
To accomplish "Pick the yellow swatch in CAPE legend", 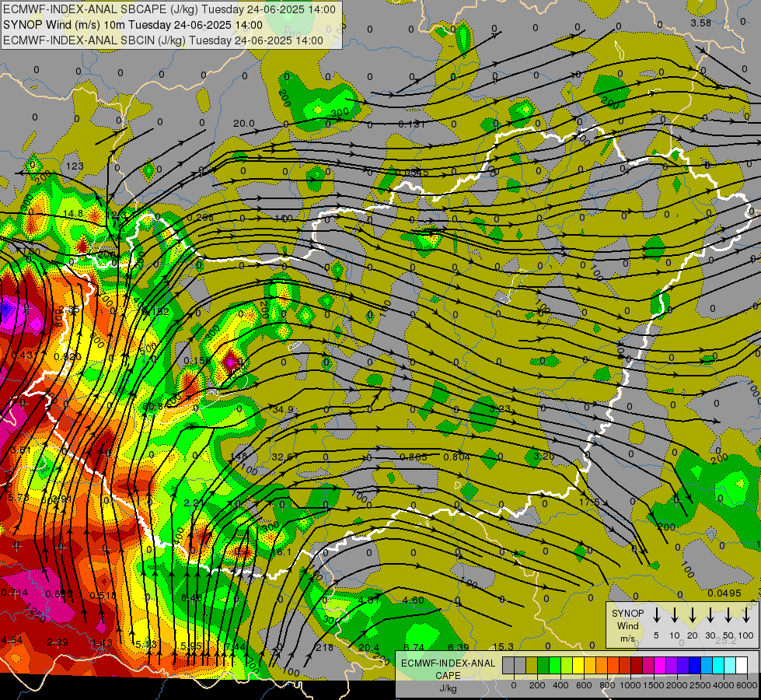I will (578, 665).
